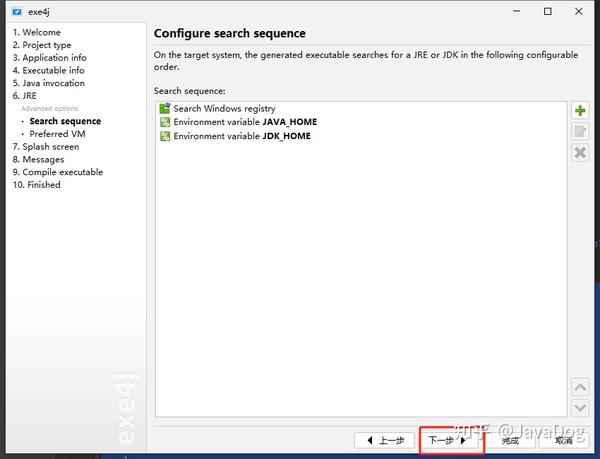
Task: Select the Environment variable JAVA_HOME entry
Action: 238,122
